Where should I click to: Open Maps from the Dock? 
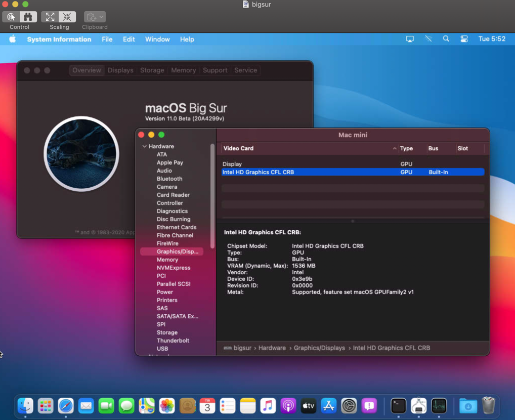click(147, 406)
